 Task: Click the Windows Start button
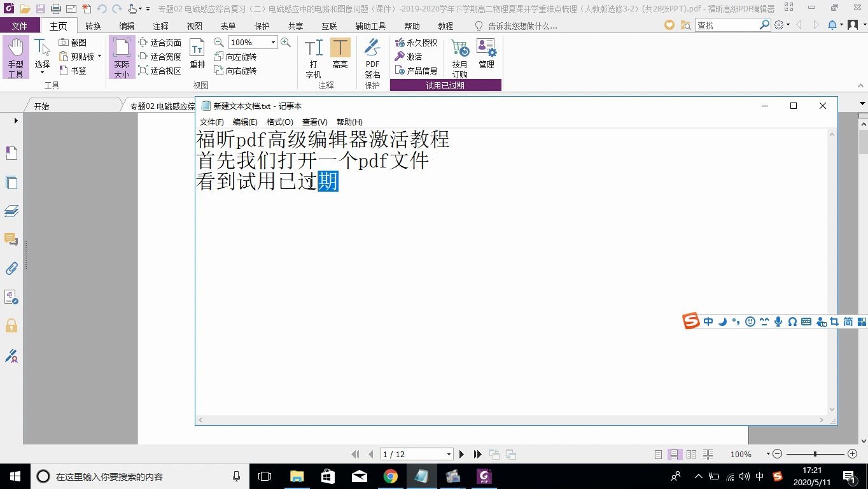[x=15, y=476]
